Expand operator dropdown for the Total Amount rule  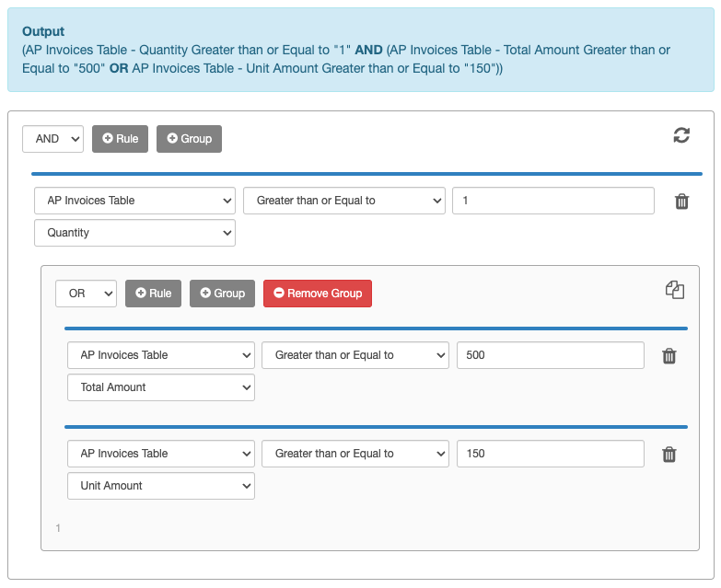355,355
